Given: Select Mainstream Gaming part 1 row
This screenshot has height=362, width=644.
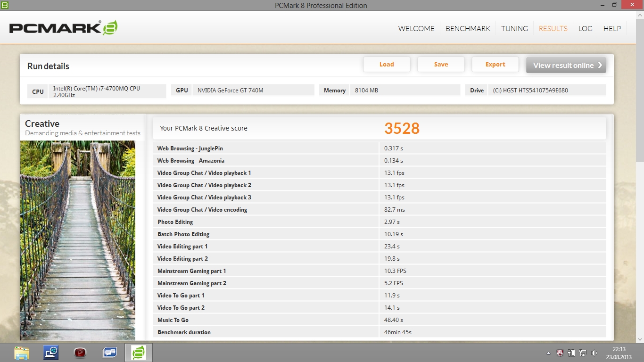Looking at the screenshot, I should point(380,271).
